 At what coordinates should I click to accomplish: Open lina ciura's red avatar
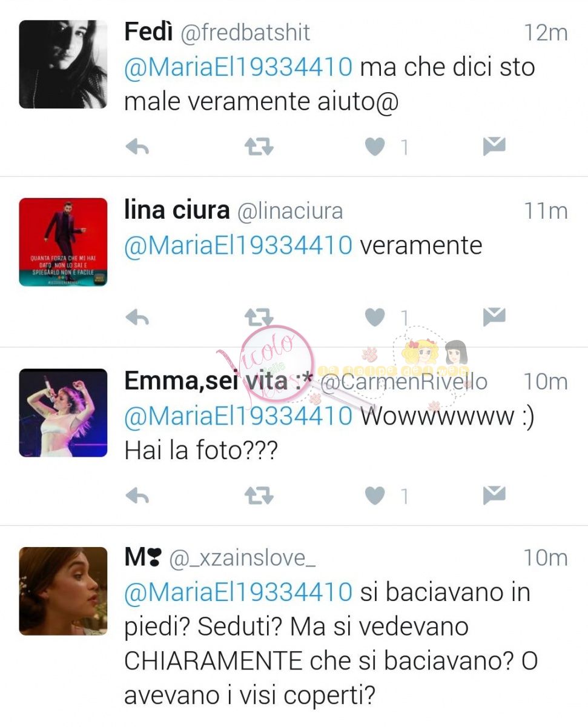click(x=63, y=242)
